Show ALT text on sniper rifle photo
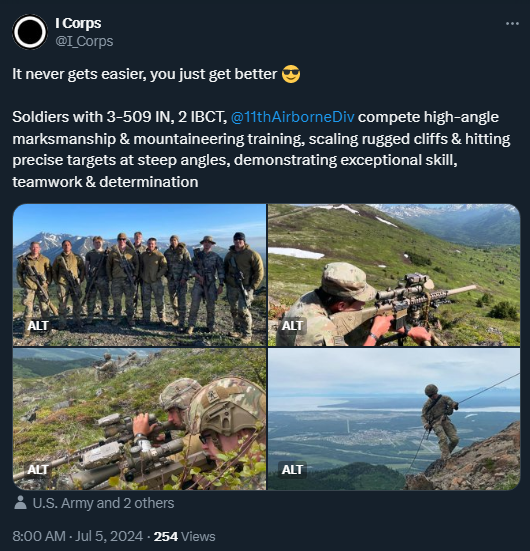Image resolution: width=530 pixels, height=551 pixels. [292, 326]
